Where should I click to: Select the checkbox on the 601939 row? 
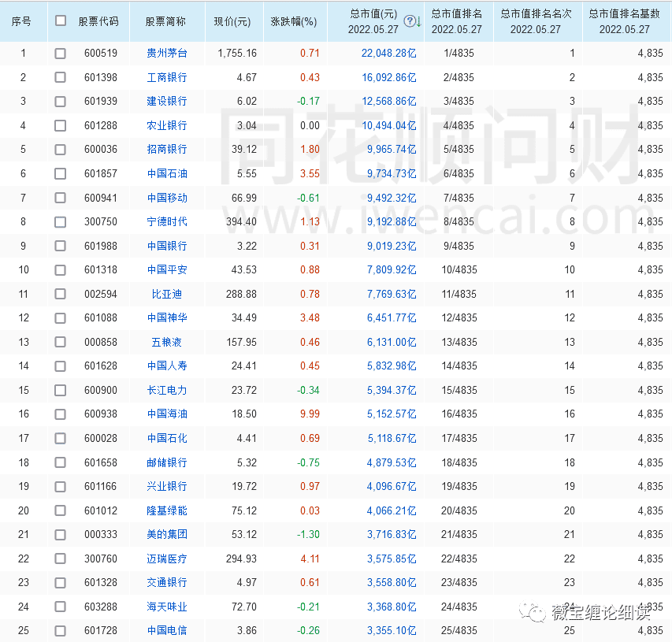61,102
